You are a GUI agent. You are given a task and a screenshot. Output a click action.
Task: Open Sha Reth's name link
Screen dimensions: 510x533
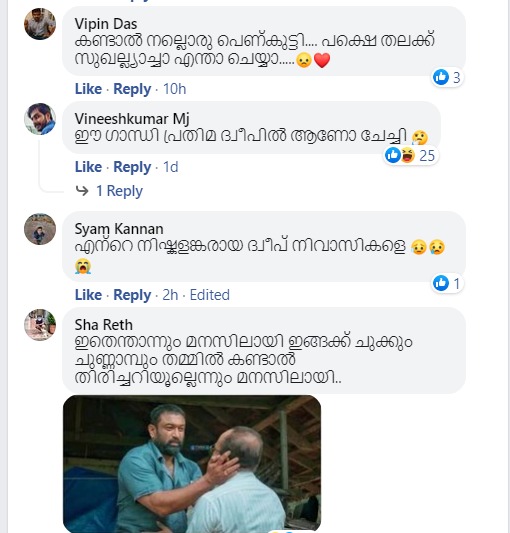click(103, 325)
